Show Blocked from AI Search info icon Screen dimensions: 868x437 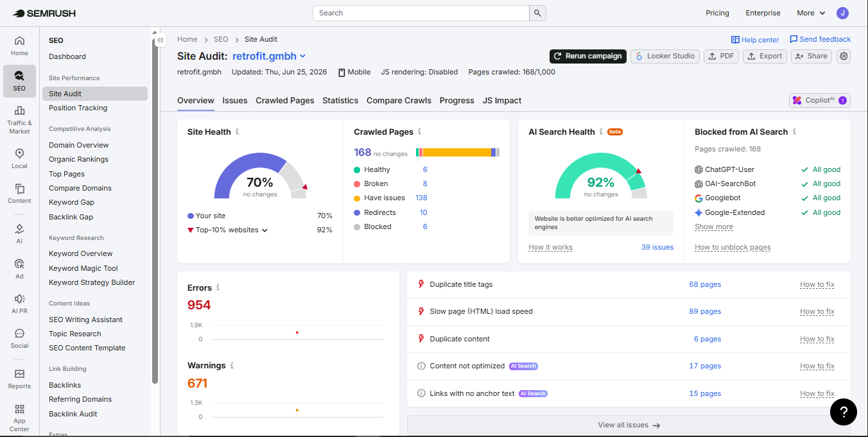794,132
